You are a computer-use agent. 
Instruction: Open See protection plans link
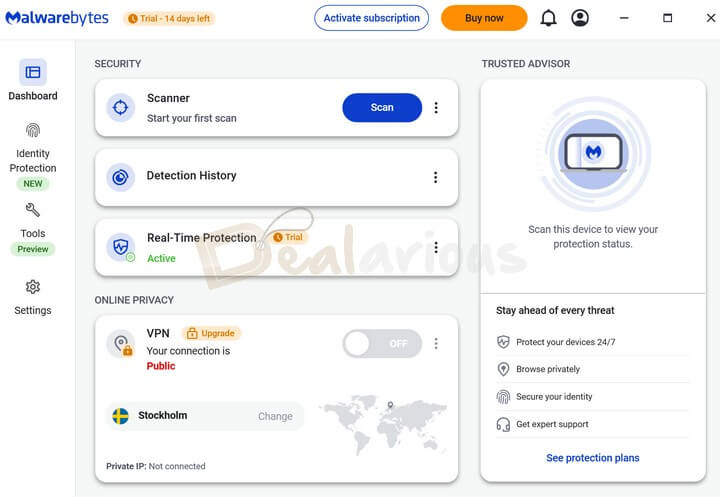tap(593, 458)
